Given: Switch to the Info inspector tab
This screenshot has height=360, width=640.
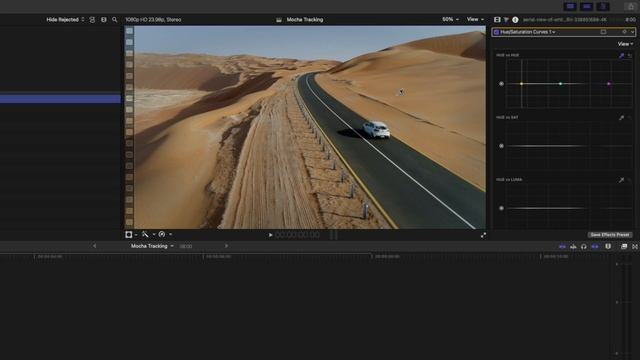Looking at the screenshot, I should coord(515,20).
